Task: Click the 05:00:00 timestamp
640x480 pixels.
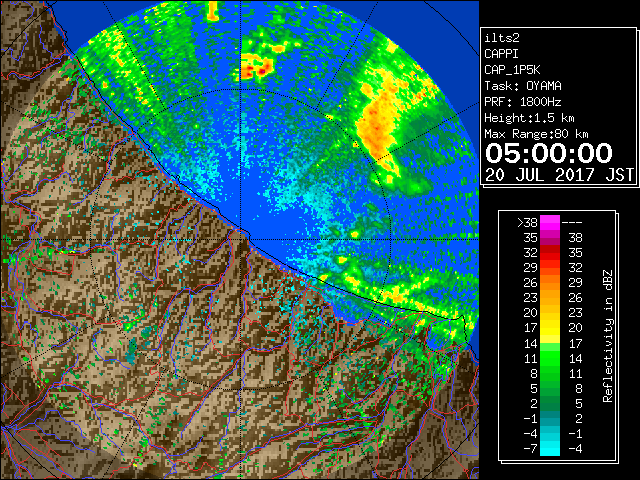Action: click(549, 153)
